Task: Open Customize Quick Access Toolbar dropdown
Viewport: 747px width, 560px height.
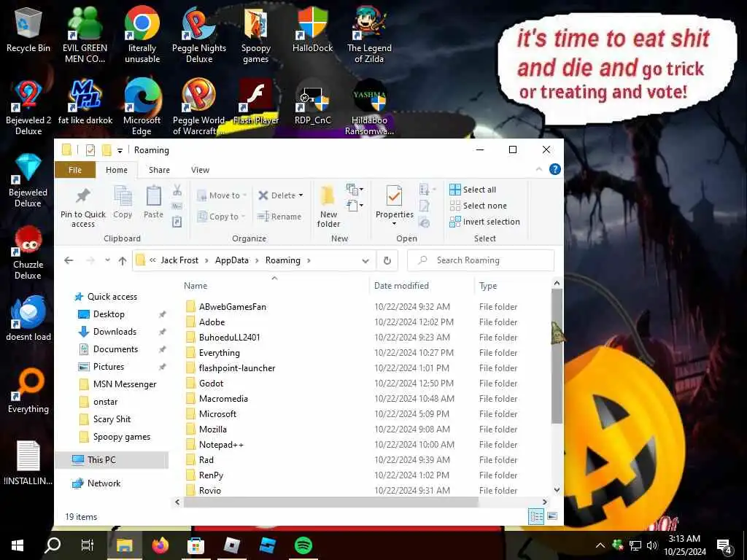Action: pyautogui.click(x=120, y=150)
